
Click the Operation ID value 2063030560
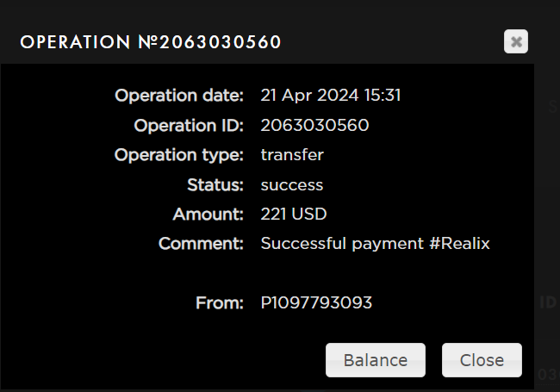tap(314, 126)
